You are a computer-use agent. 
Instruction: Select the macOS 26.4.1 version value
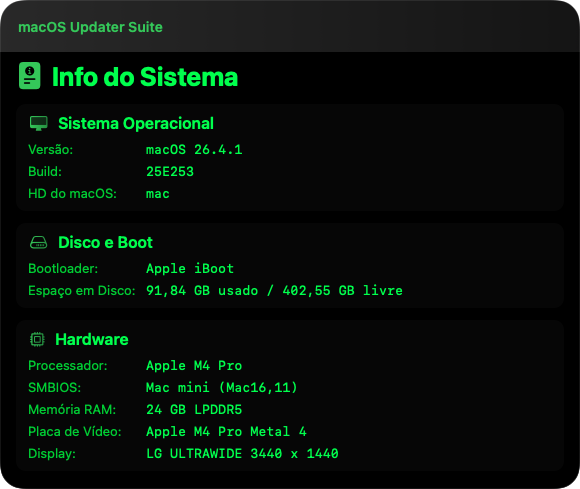point(194,150)
